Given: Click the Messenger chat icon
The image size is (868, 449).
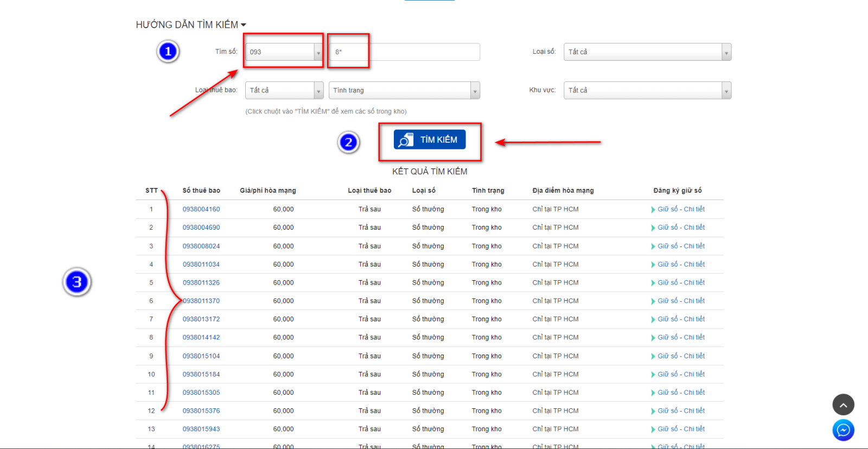Looking at the screenshot, I should tap(843, 430).
